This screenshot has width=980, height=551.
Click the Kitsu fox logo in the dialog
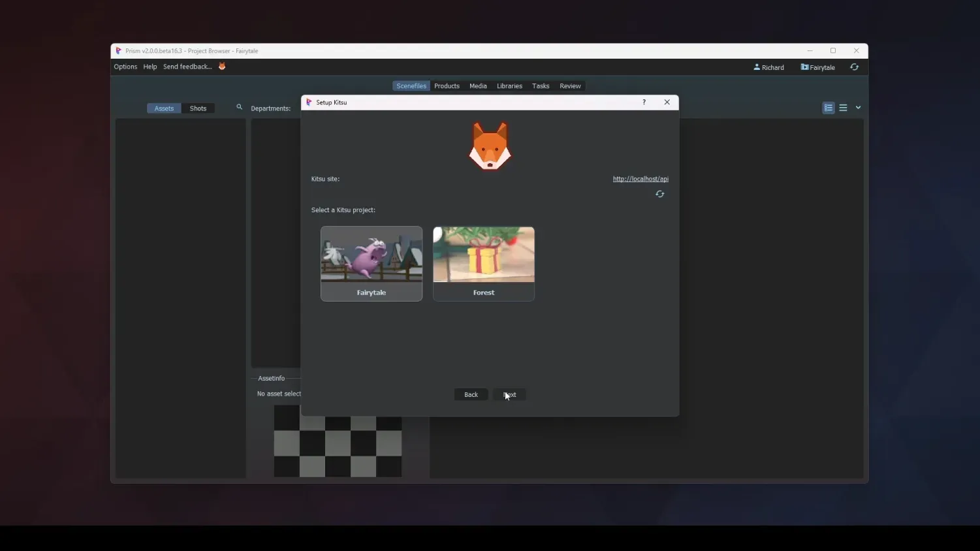coord(490,146)
